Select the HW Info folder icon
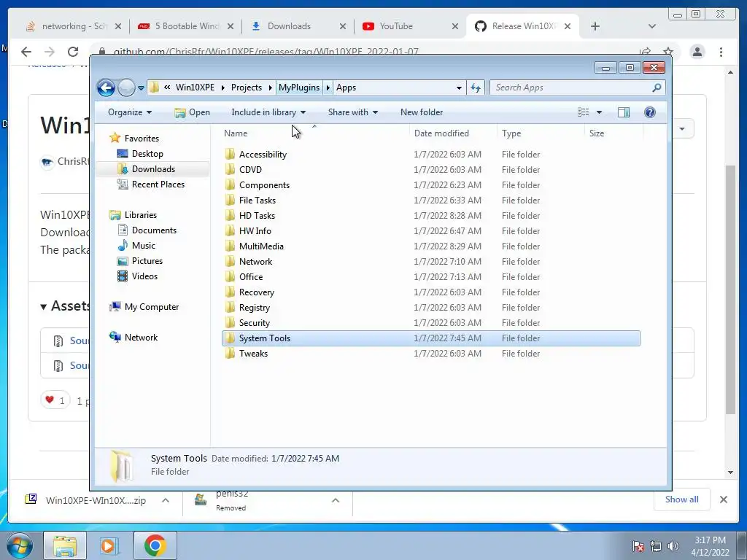Image resolution: width=747 pixels, height=560 pixels. (x=230, y=231)
